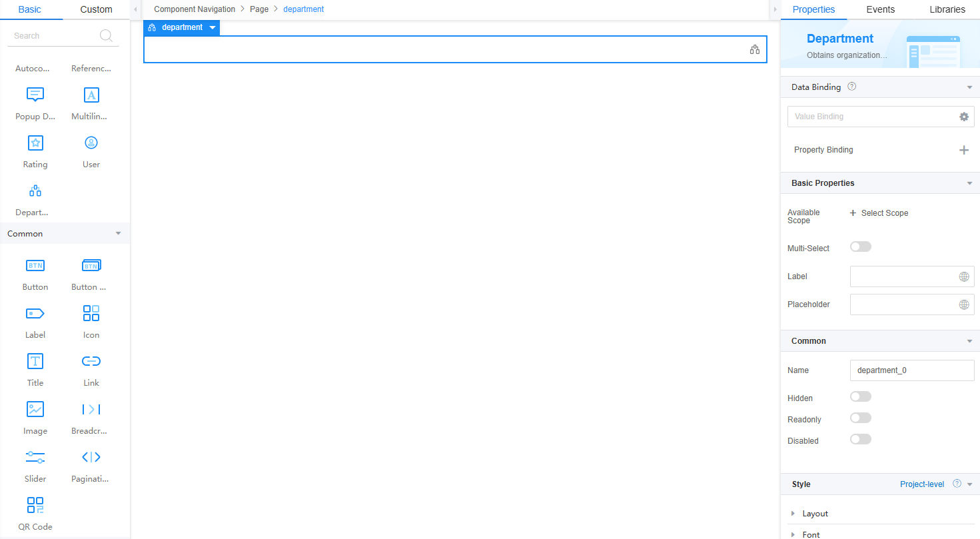Switch to the Custom tab

tap(96, 9)
